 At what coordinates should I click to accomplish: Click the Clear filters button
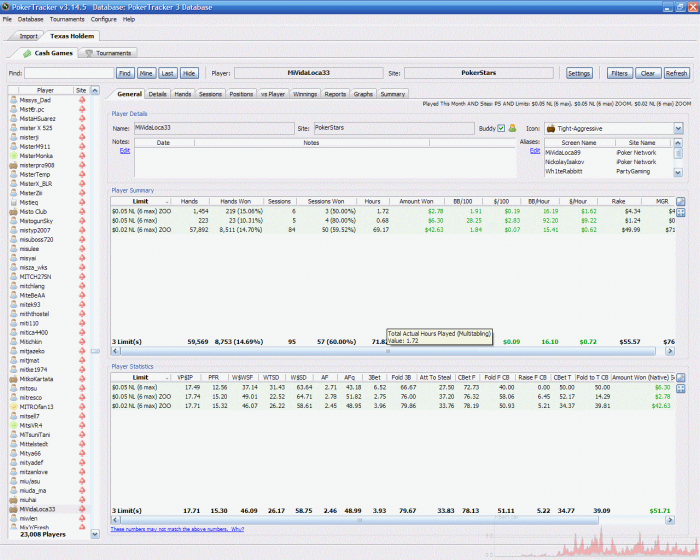click(648, 73)
